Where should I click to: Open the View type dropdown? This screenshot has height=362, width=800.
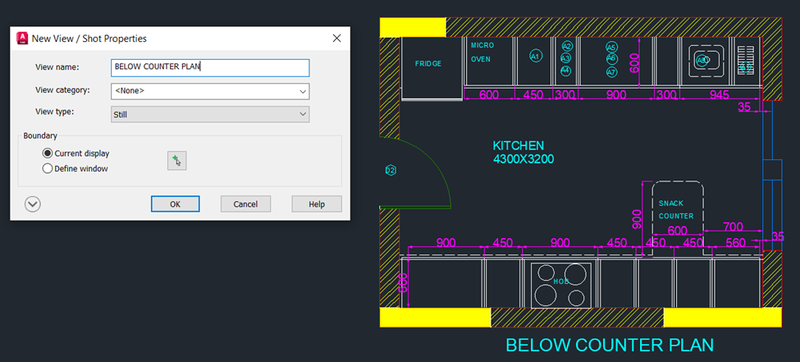click(x=210, y=114)
